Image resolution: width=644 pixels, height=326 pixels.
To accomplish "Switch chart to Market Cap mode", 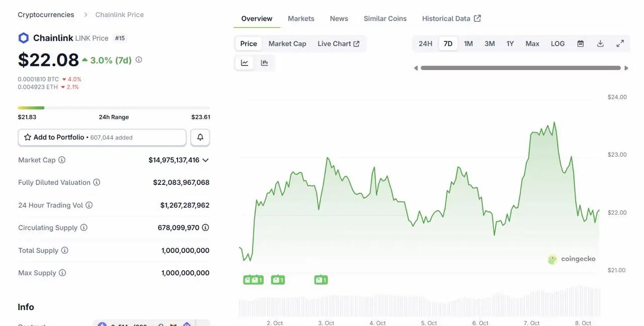I will click(x=287, y=44).
